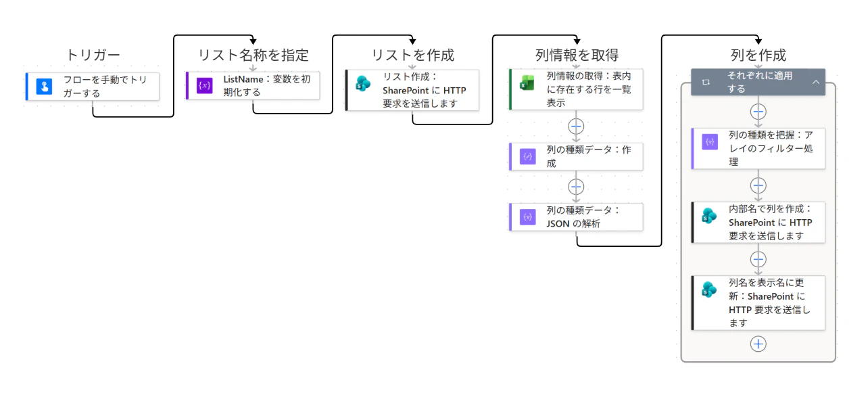Click the manual trigger hand icon
The width and height of the screenshot is (868, 393).
coord(44,87)
